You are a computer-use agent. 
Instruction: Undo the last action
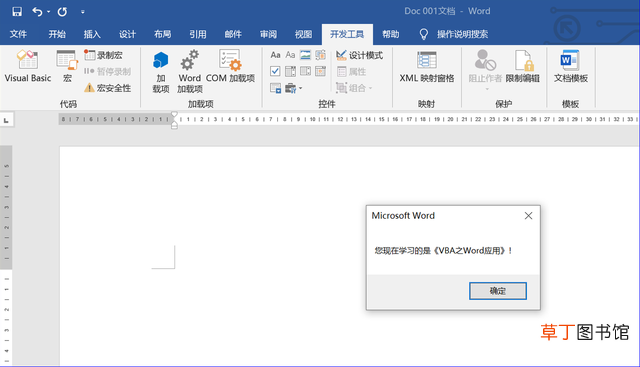[x=37, y=11]
